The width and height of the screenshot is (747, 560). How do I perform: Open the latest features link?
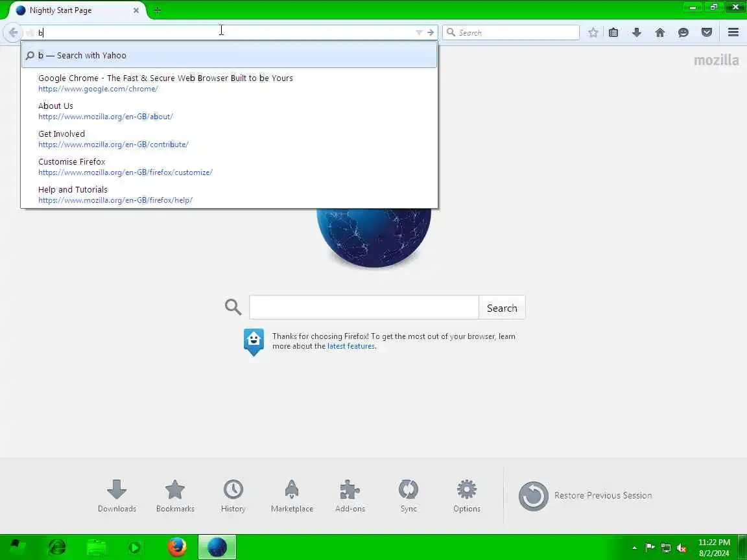351,346
